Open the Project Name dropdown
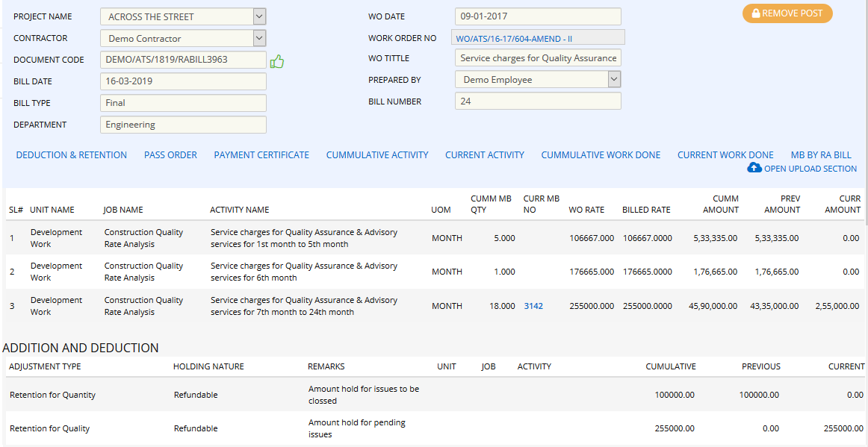Image resolution: width=868 pixels, height=447 pixels. coord(258,16)
